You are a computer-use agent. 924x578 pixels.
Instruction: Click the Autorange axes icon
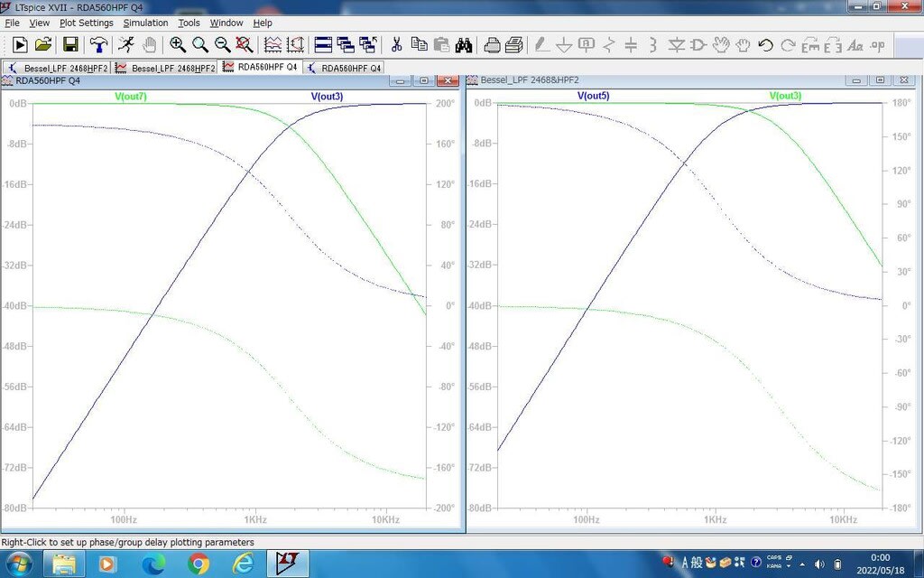pyautogui.click(x=295, y=45)
